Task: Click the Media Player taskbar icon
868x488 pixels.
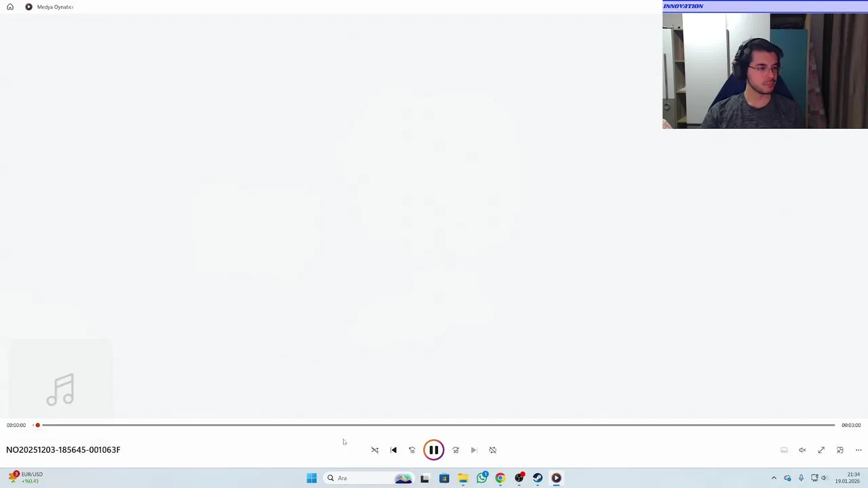Action: [x=556, y=478]
